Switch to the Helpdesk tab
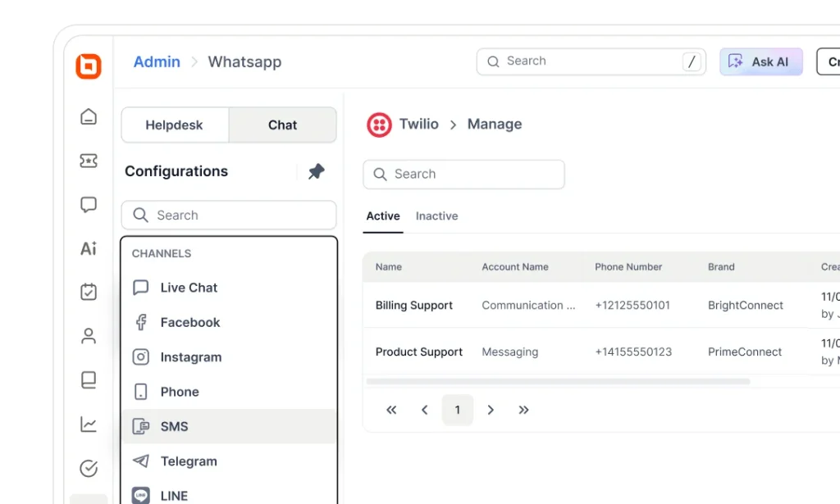 (175, 125)
